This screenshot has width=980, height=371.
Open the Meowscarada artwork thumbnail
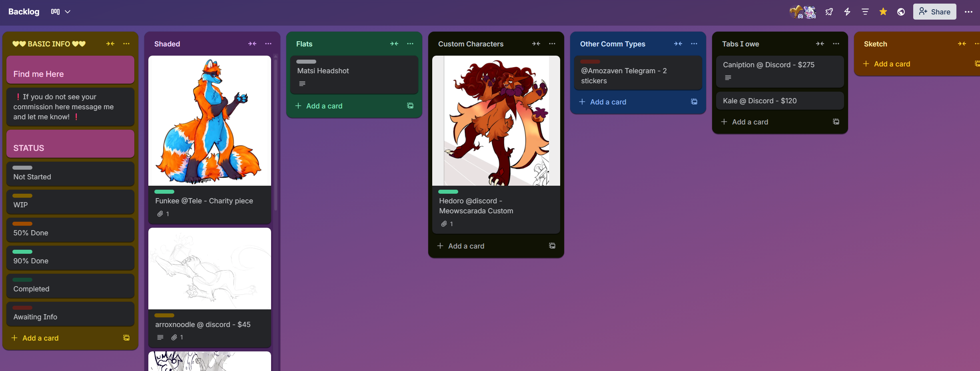pos(496,120)
